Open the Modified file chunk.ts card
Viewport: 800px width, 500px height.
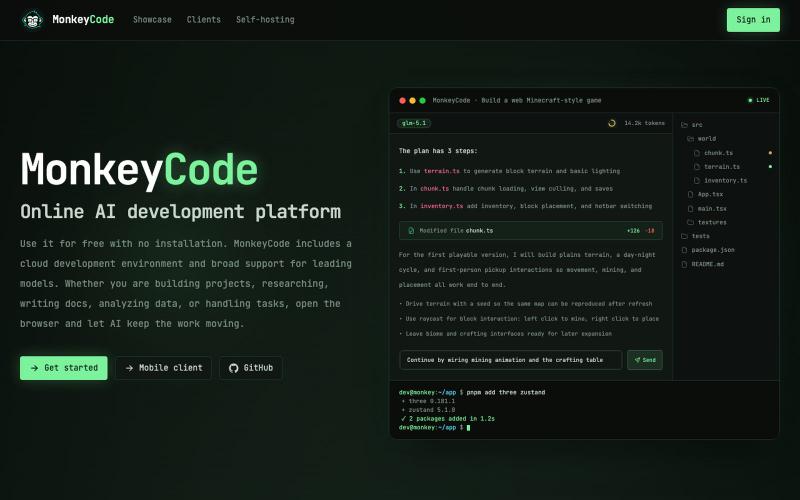coord(531,231)
